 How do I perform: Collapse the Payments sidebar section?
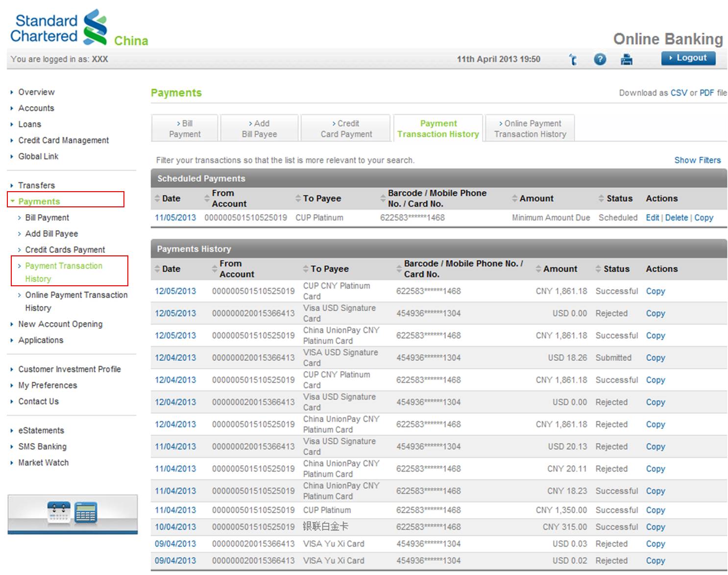tap(39, 201)
